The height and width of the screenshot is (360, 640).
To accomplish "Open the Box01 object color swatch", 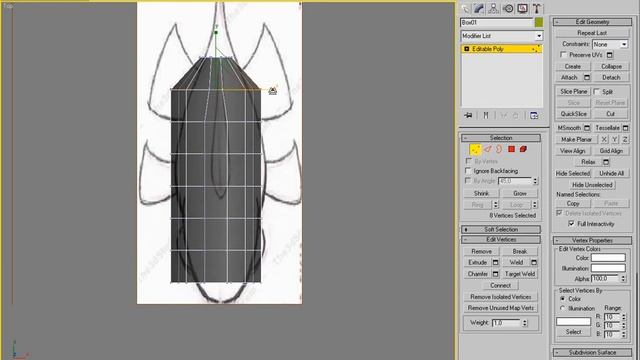I will click(539, 22).
